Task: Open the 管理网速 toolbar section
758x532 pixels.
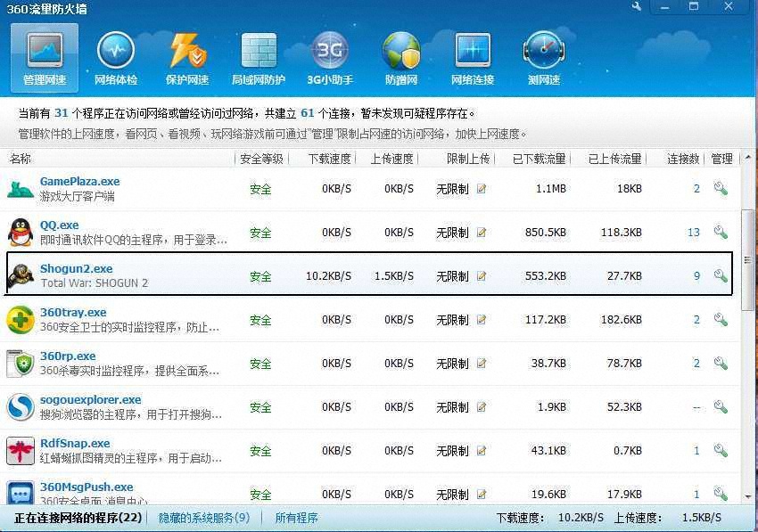Action: pos(45,58)
